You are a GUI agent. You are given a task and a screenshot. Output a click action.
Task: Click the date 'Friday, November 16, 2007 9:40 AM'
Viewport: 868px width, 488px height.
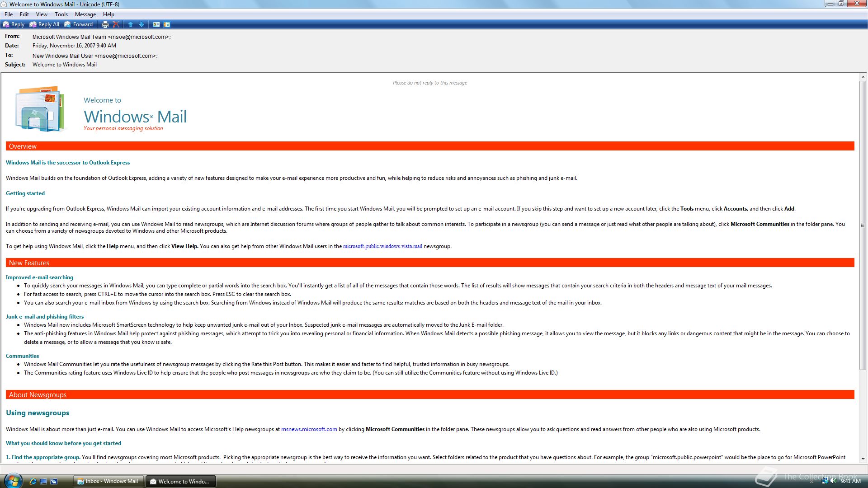(x=74, y=46)
